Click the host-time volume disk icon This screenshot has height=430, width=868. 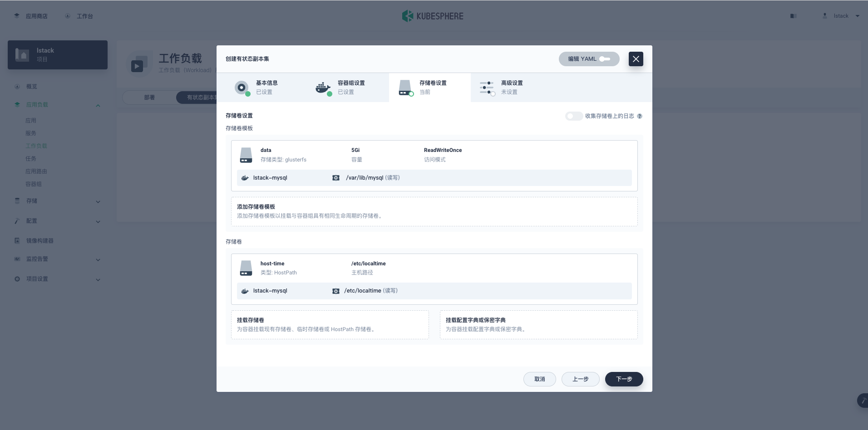pyautogui.click(x=246, y=268)
